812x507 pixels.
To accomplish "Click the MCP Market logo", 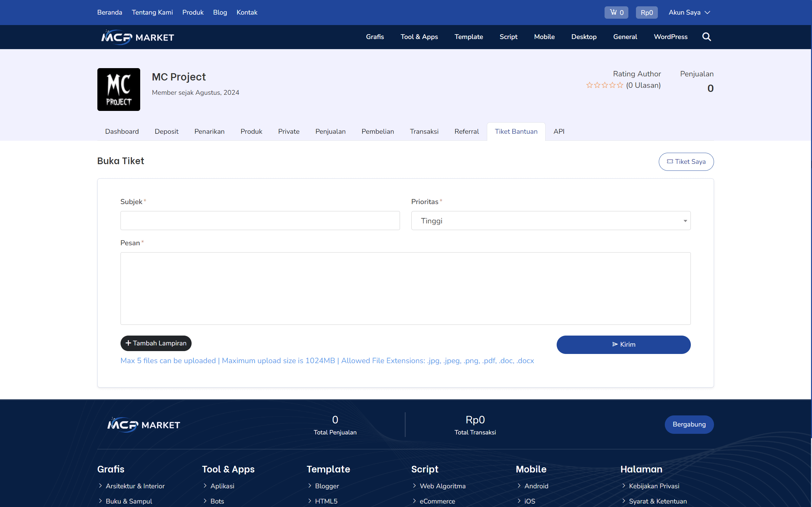I will coord(137,37).
